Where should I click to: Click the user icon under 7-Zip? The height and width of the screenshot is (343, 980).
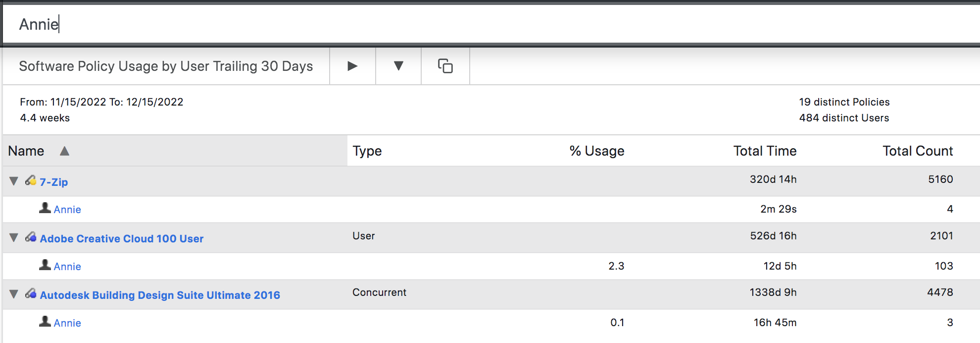tap(45, 208)
